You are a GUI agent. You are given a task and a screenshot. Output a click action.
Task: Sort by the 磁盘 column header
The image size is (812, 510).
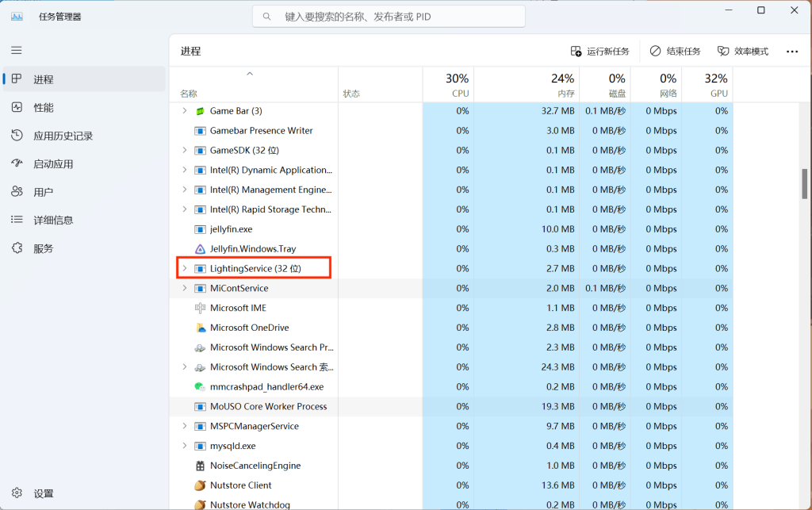(605, 85)
